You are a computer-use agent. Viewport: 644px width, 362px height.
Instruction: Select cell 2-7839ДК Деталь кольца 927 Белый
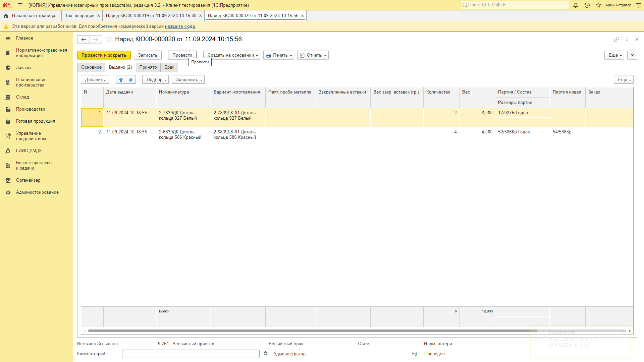(x=183, y=117)
